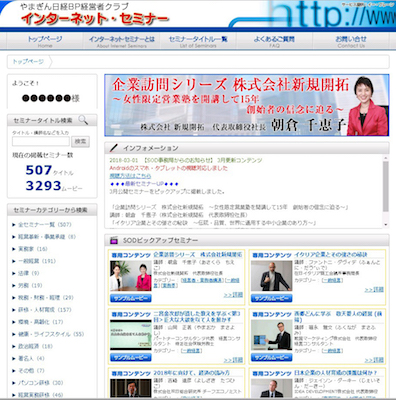Click the magnifier icon beside セミナータイトル検索
396x400 pixels.
pos(83,120)
